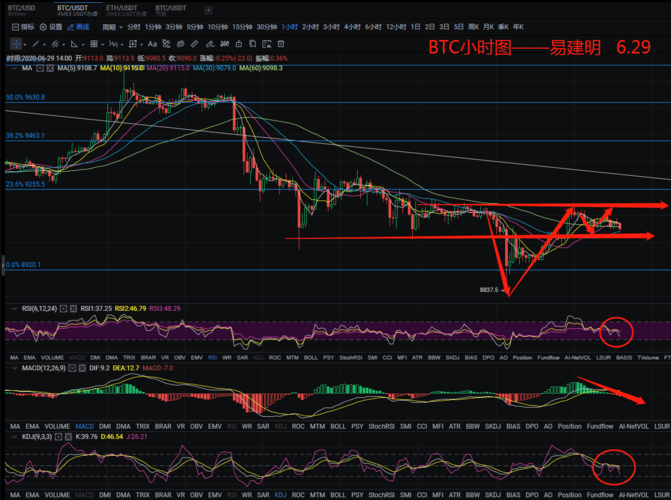Choose the text annotation tool (Aa)

point(152,44)
